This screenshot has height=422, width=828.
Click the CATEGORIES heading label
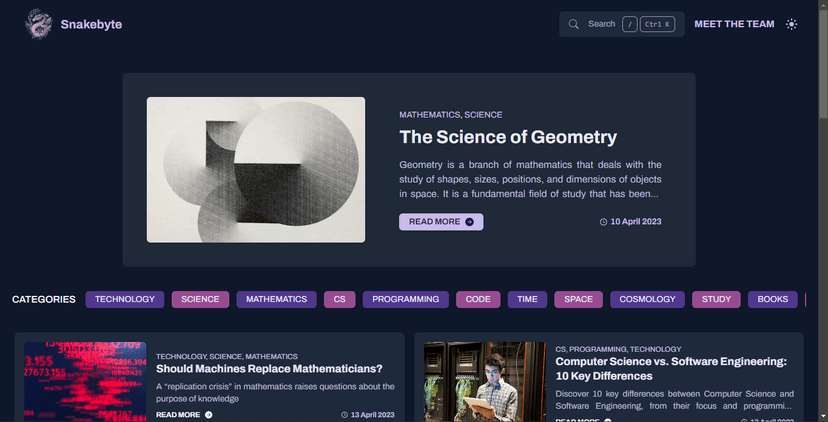coord(44,299)
